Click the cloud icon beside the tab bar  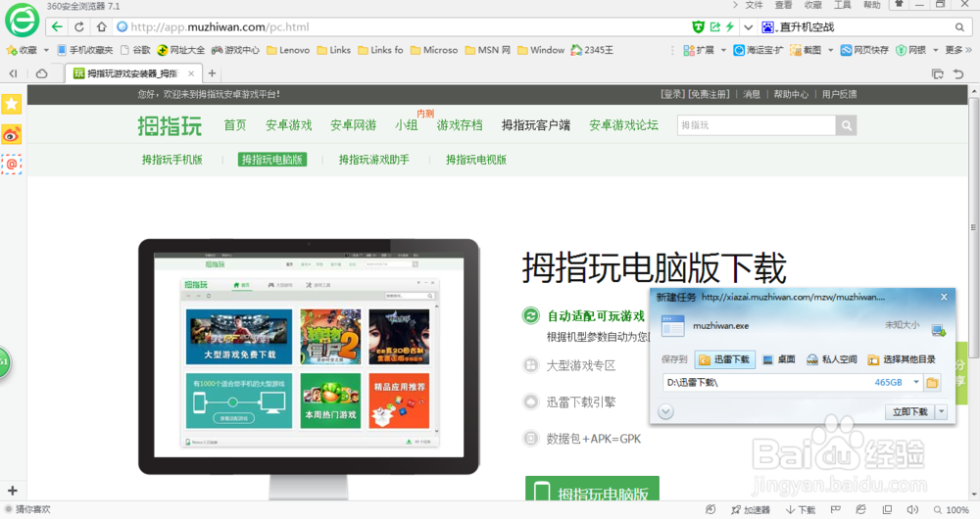pos(41,73)
